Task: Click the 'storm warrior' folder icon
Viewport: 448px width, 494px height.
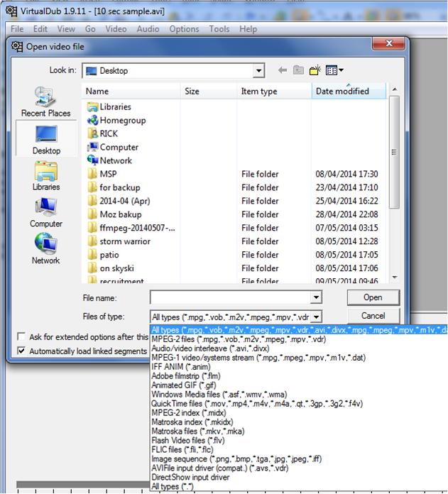Action: click(x=92, y=241)
